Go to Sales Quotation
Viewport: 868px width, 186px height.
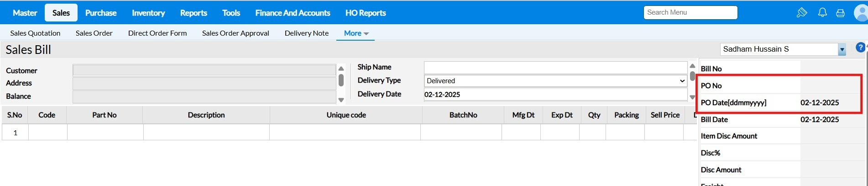(x=35, y=33)
